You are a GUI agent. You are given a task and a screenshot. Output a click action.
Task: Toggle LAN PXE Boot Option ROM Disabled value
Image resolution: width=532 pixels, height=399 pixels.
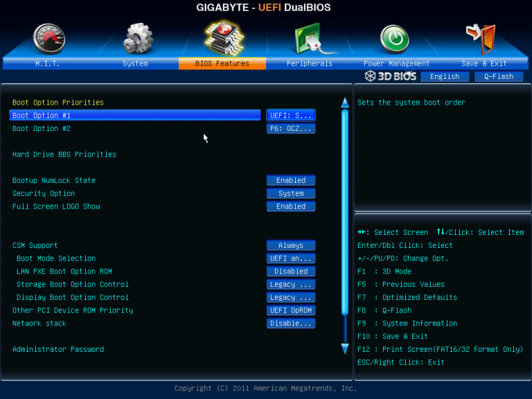(291, 272)
